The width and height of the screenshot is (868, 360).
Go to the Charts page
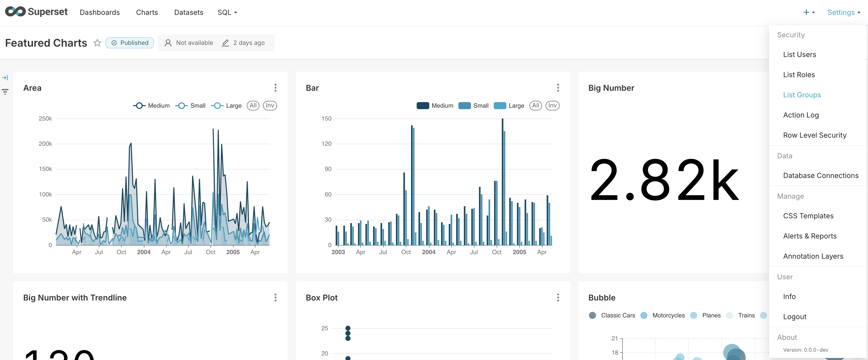[x=147, y=12]
